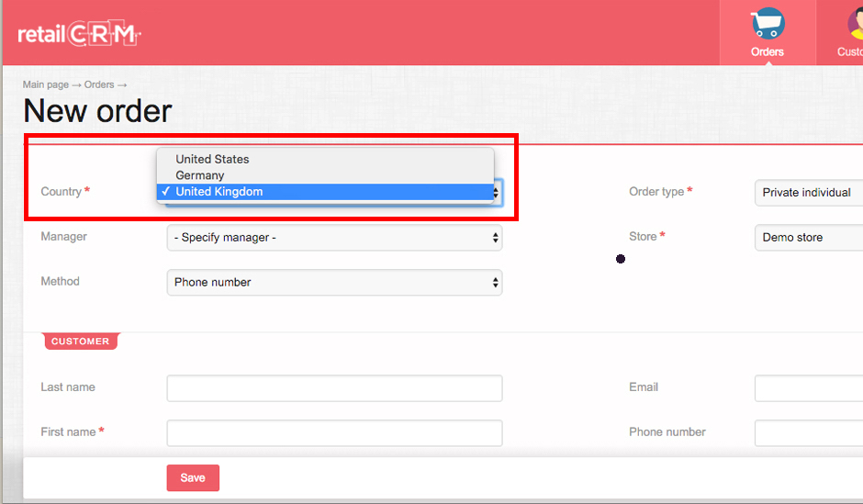Click the Country field label
863x504 pixels.
62,192
